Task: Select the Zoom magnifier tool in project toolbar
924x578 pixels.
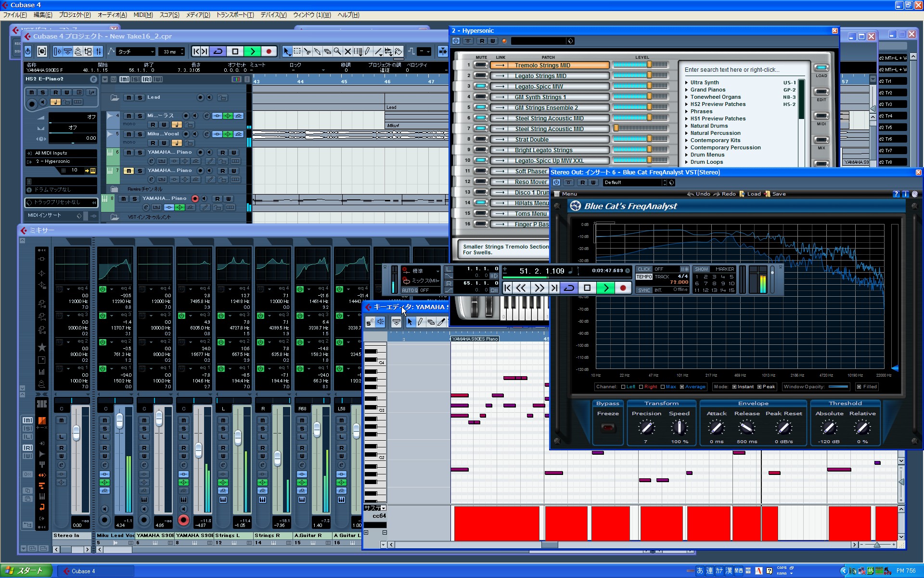Action: pyautogui.click(x=337, y=51)
